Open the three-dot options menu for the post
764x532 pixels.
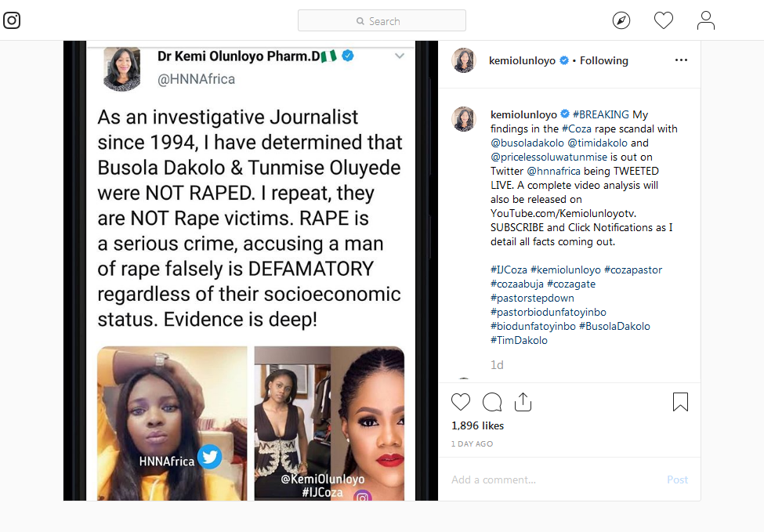click(x=681, y=60)
